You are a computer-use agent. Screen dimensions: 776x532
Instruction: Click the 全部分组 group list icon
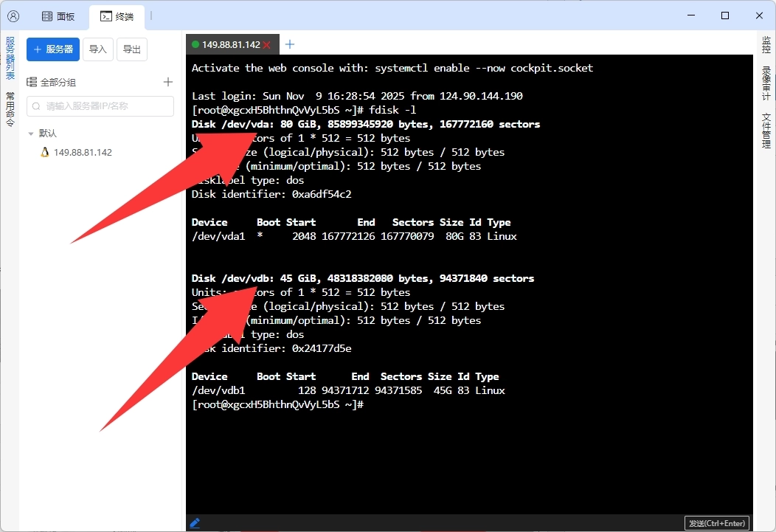(x=32, y=82)
